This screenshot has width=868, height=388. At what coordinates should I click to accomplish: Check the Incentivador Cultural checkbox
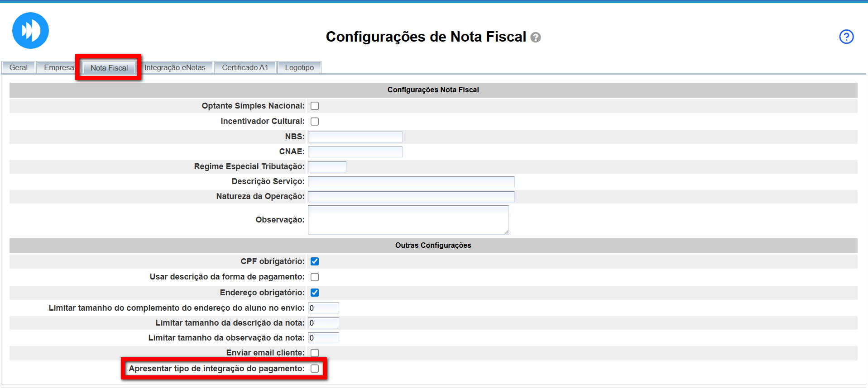click(315, 121)
